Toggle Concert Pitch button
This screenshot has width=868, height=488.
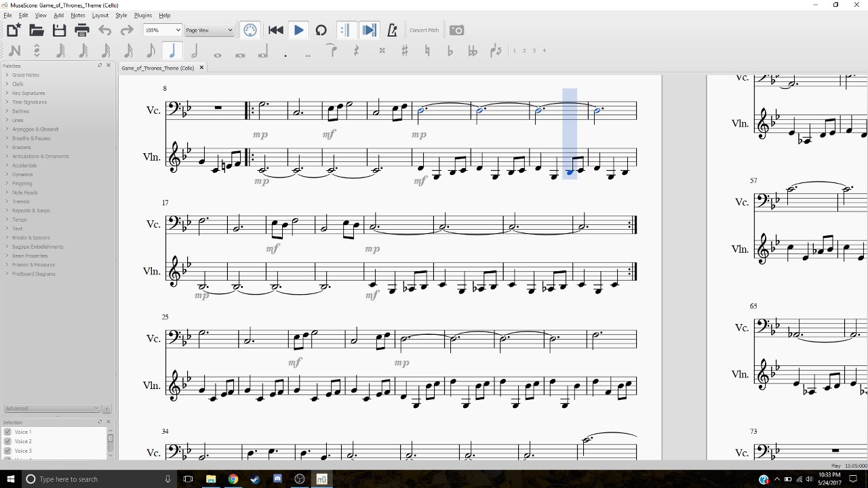coord(424,30)
